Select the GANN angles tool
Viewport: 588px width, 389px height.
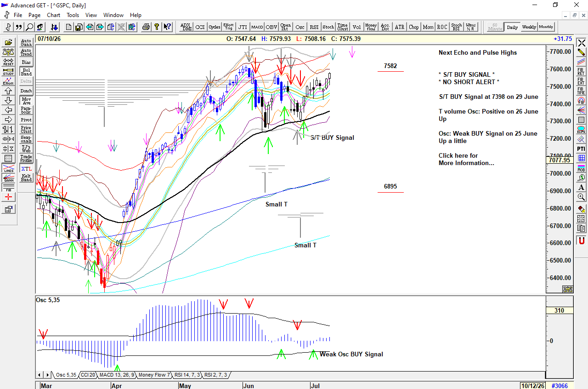[8, 177]
